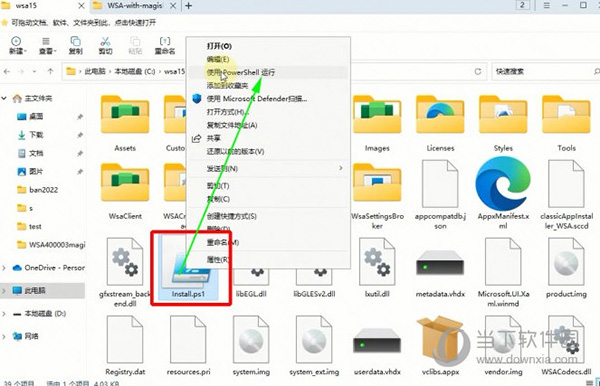Open the recent locations dropdown arrow
The width and height of the screenshot is (600, 386).
[35, 72]
